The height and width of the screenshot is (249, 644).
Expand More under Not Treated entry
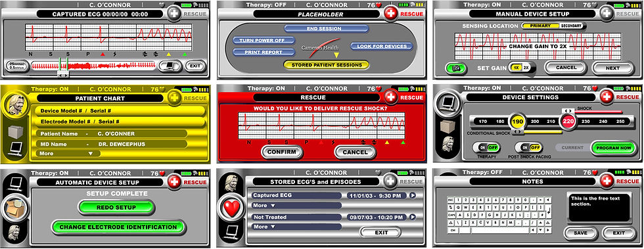tap(296, 227)
